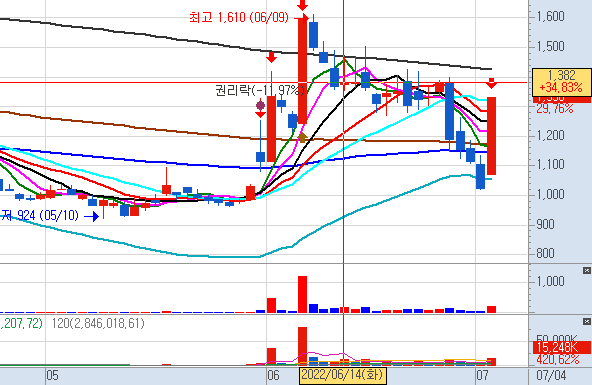Select the 최고 1,610 (06/09) high label
The image size is (592, 385).
tap(239, 17)
